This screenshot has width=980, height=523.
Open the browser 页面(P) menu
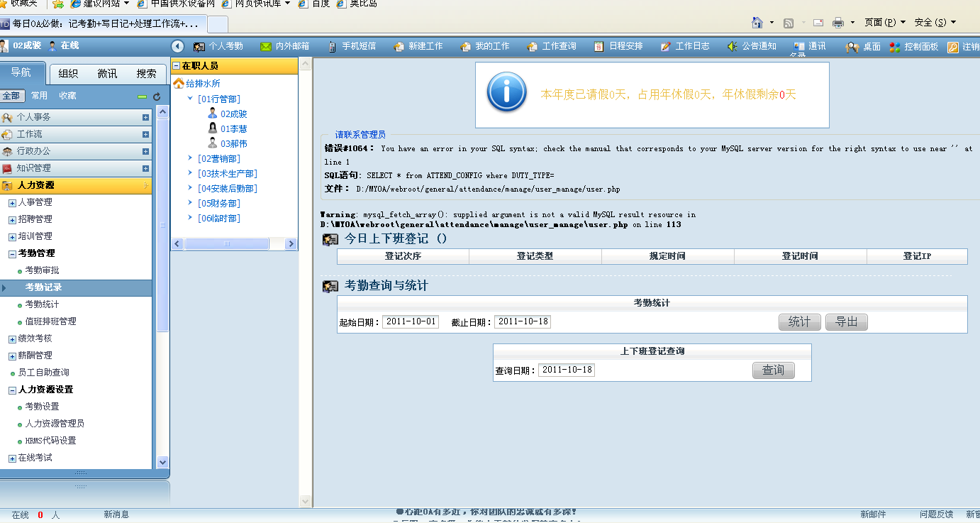click(x=885, y=23)
